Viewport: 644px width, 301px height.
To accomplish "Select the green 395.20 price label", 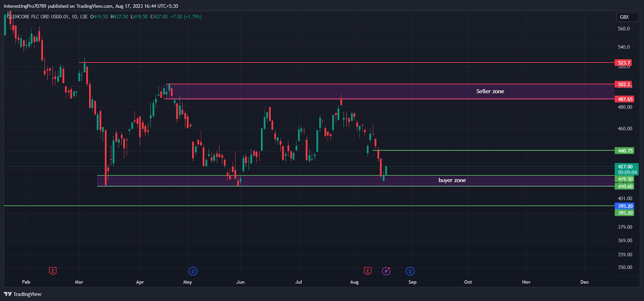I will [x=624, y=213].
